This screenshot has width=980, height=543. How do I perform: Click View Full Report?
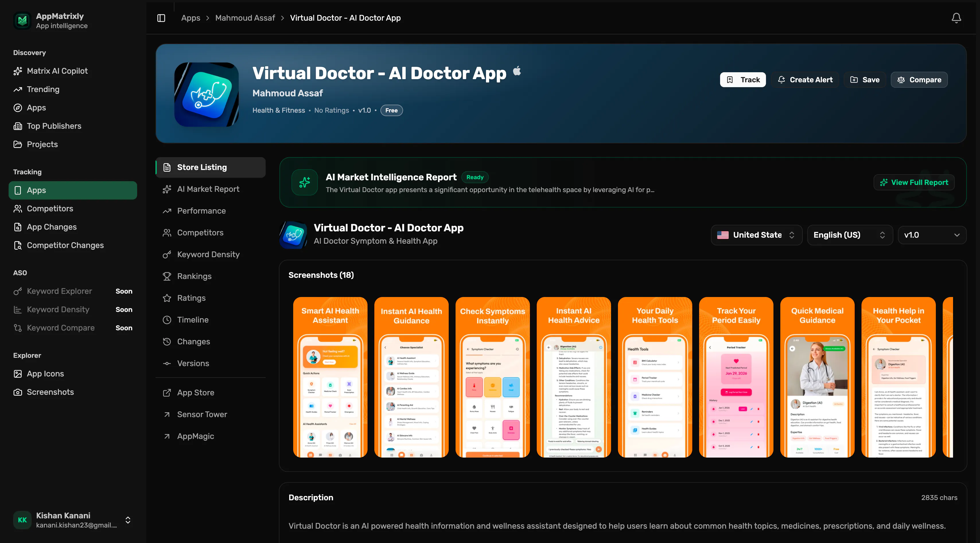(x=914, y=182)
